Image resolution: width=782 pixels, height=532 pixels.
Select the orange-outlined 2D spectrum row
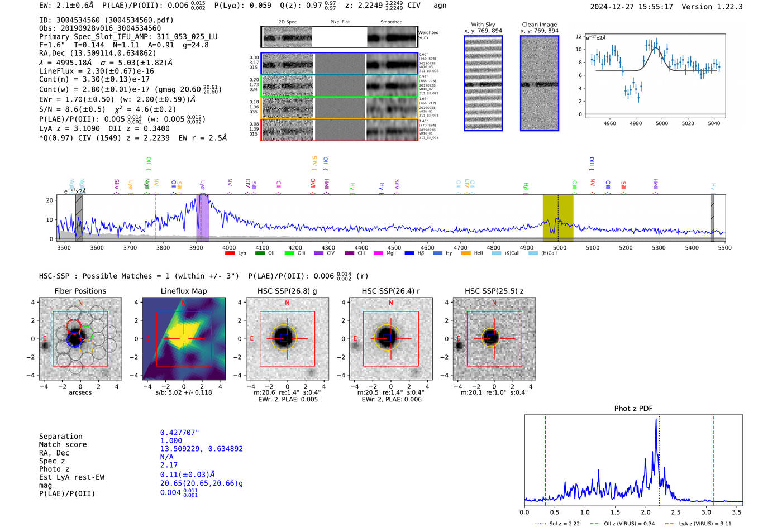pos(339,108)
